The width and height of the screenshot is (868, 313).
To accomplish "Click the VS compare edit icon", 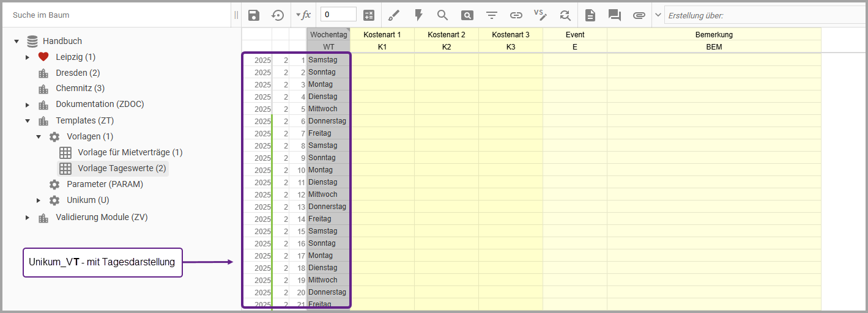I will pos(540,15).
